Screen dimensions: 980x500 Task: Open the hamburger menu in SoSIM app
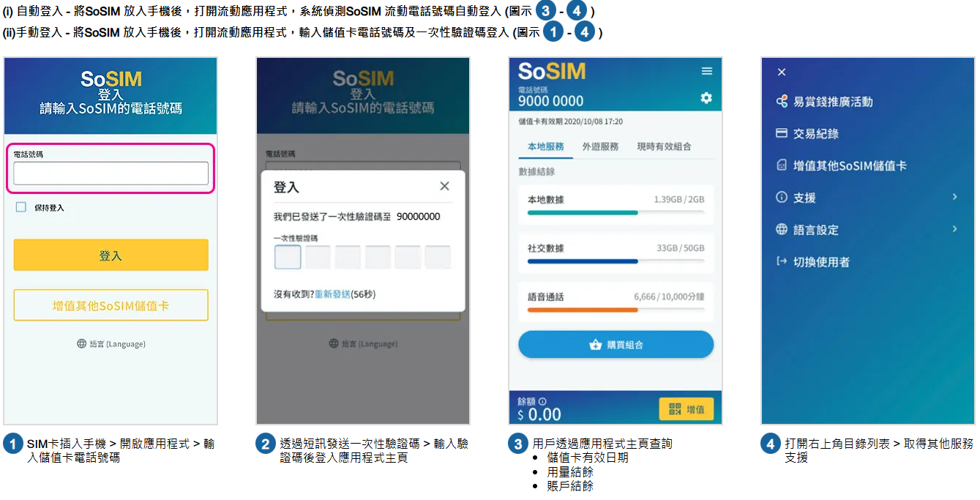tap(706, 71)
